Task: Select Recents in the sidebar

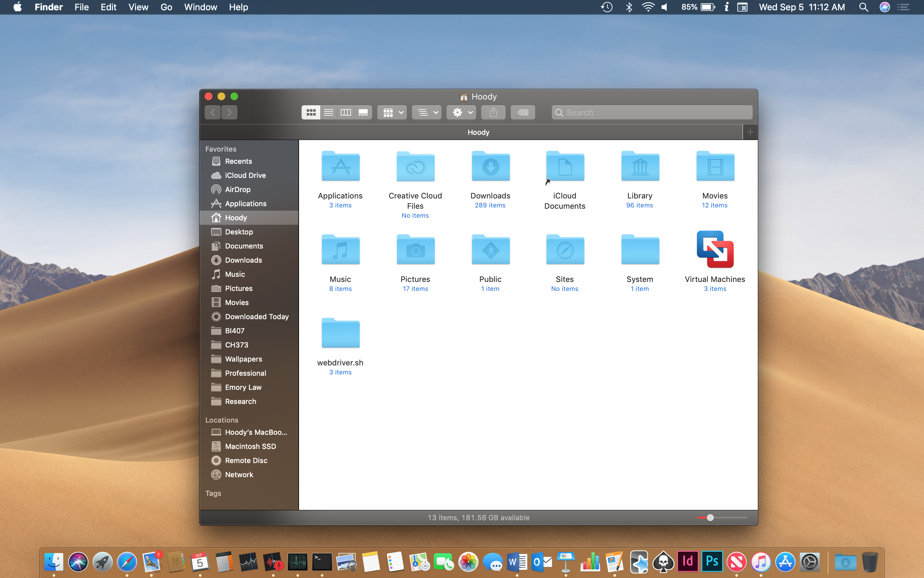Action: click(x=249, y=161)
